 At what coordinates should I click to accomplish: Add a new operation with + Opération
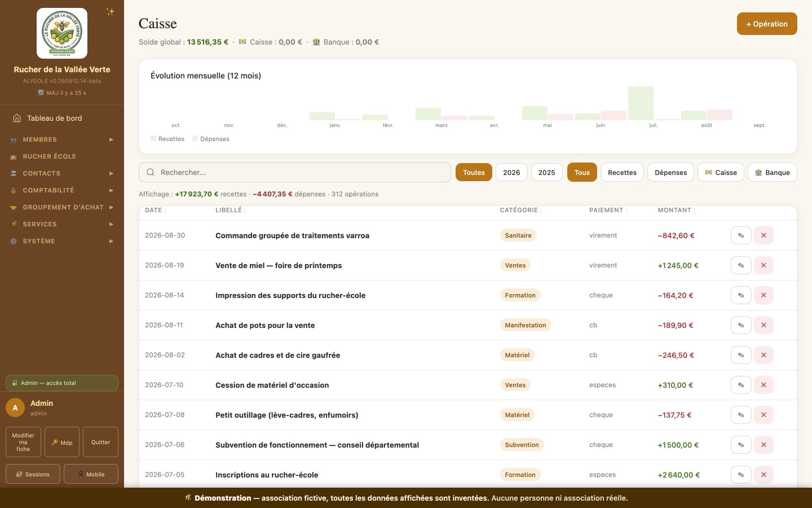point(767,24)
